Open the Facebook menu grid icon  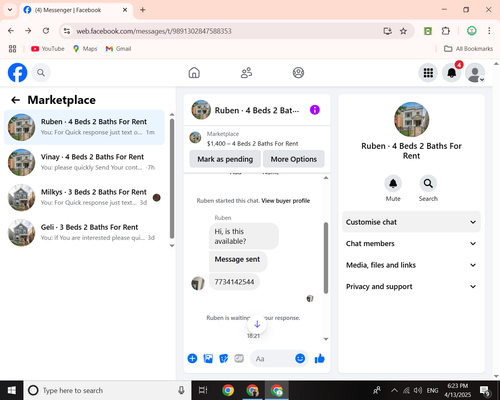point(428,72)
